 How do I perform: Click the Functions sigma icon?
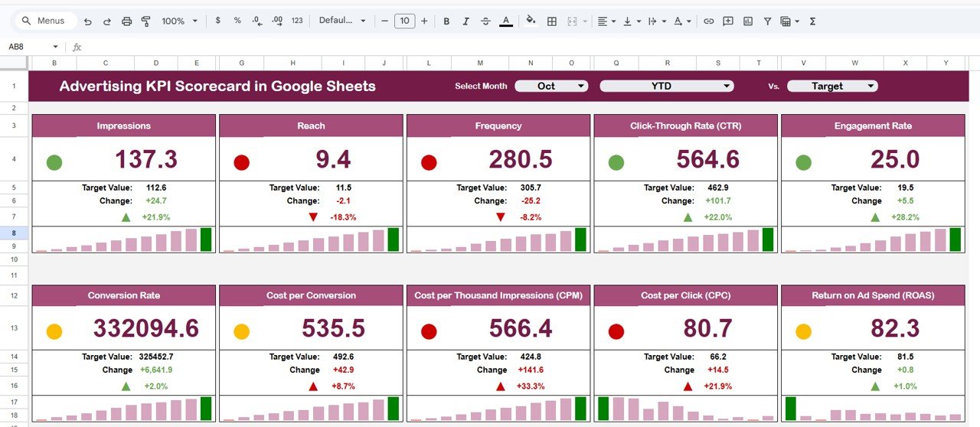[x=812, y=21]
